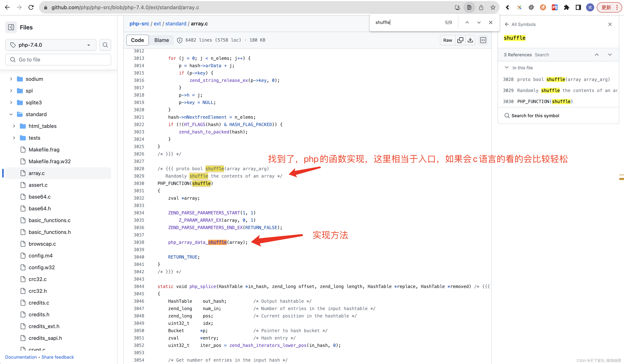Reload the page in browser
This screenshot has width=624, height=364.
[31, 7]
